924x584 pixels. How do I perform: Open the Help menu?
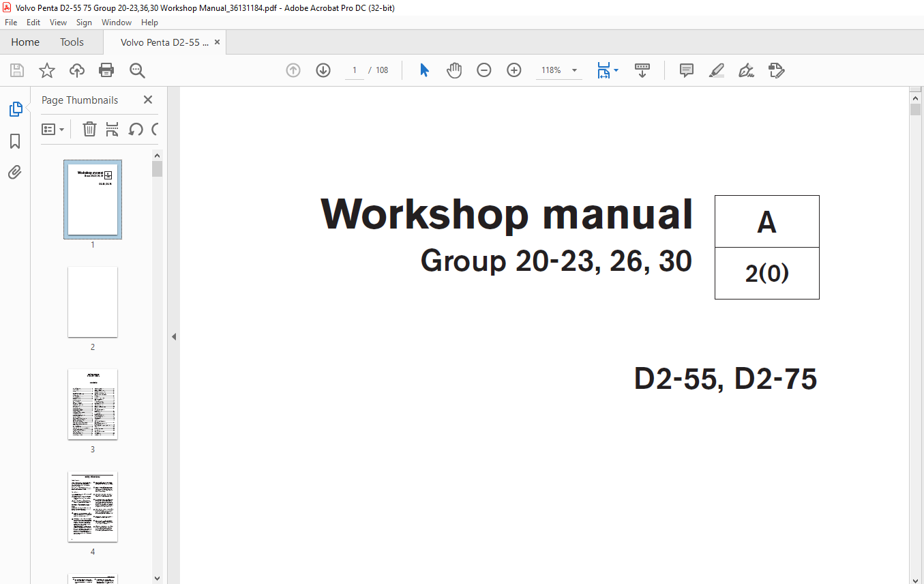point(149,23)
